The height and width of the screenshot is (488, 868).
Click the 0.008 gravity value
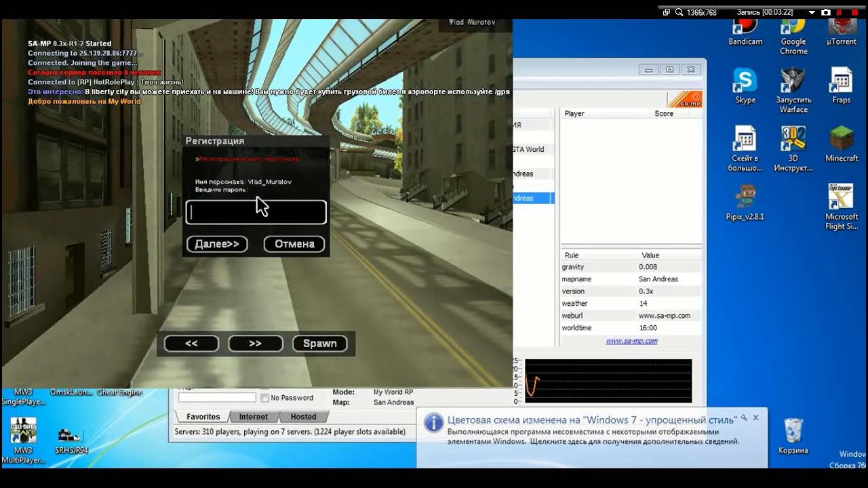(648, 267)
